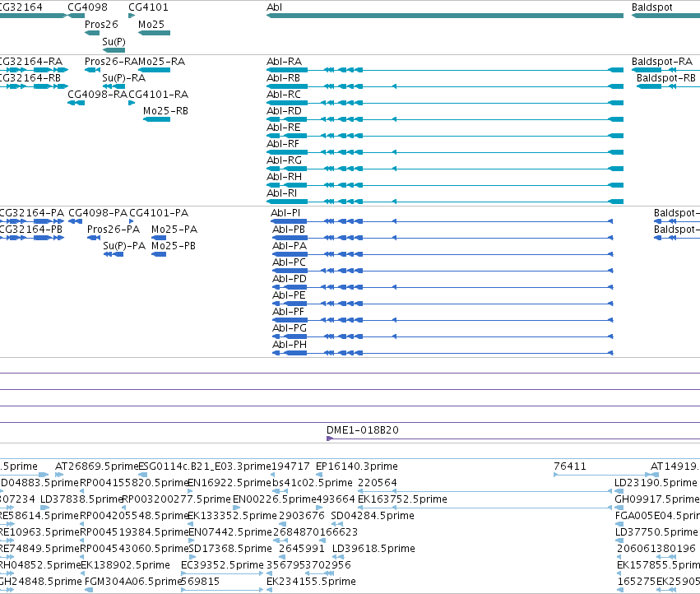This screenshot has width=700, height=594.
Task: Click the Su(P)-RA transcript label
Action: point(124,77)
